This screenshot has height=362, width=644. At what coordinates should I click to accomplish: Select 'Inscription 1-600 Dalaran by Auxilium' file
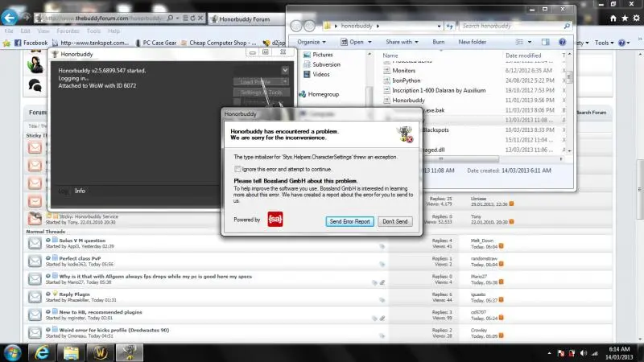click(435, 90)
